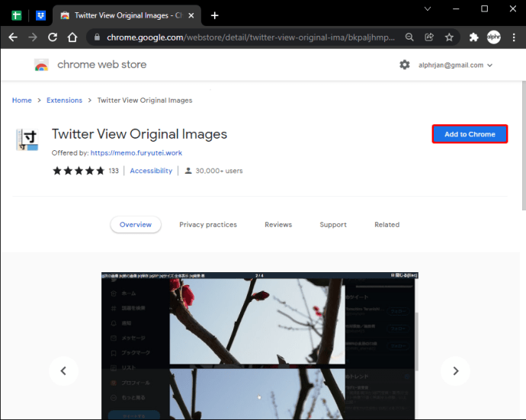Show previous screenshot in carousel
The width and height of the screenshot is (526, 420).
coord(63,370)
